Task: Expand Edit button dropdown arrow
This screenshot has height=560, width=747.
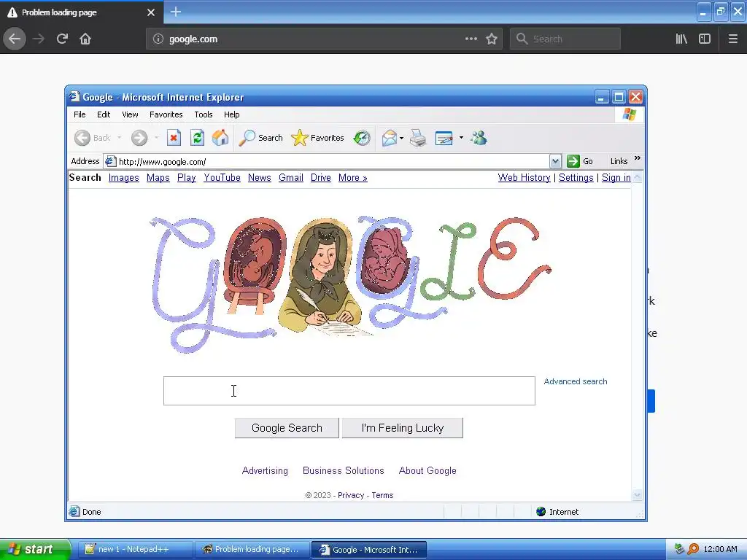Action: tap(461, 138)
